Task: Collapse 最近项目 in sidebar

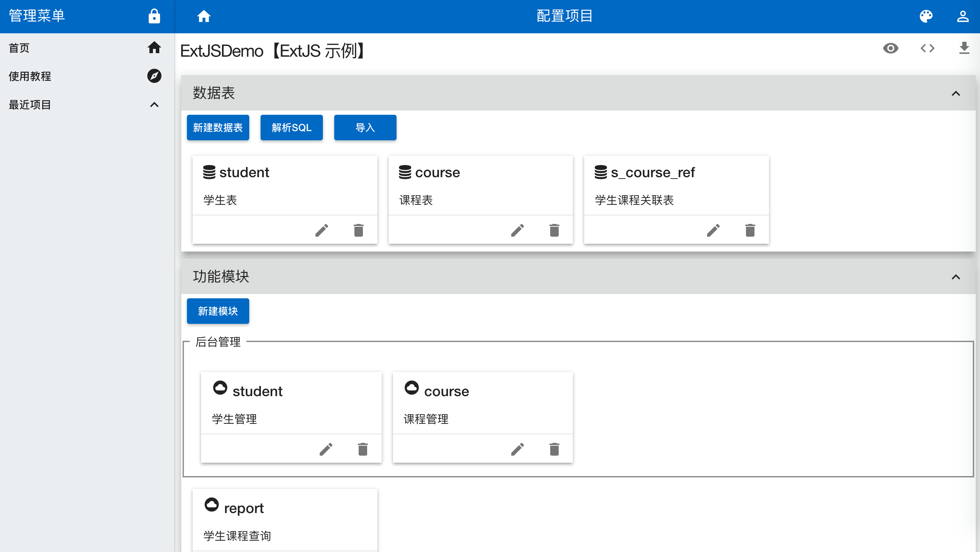Action: click(154, 105)
